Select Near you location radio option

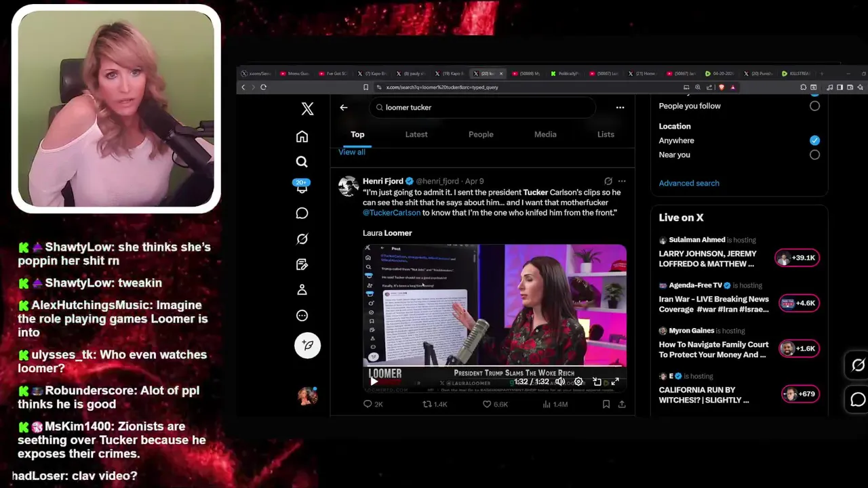point(814,155)
